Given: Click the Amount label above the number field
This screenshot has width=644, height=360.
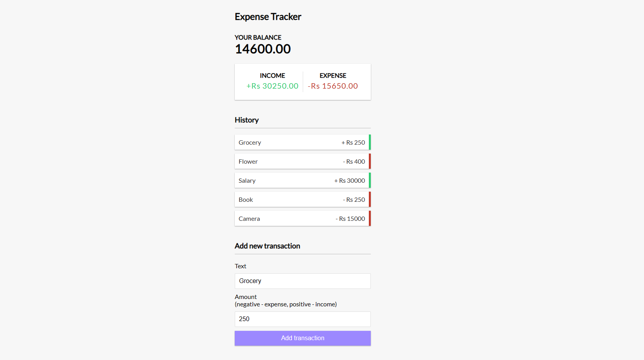Looking at the screenshot, I should pyautogui.click(x=245, y=297).
